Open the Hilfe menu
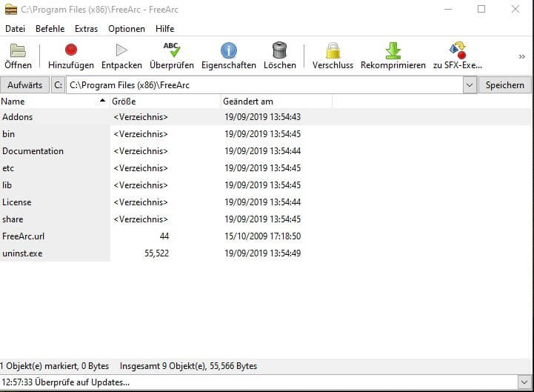534x392 pixels. 165,29
